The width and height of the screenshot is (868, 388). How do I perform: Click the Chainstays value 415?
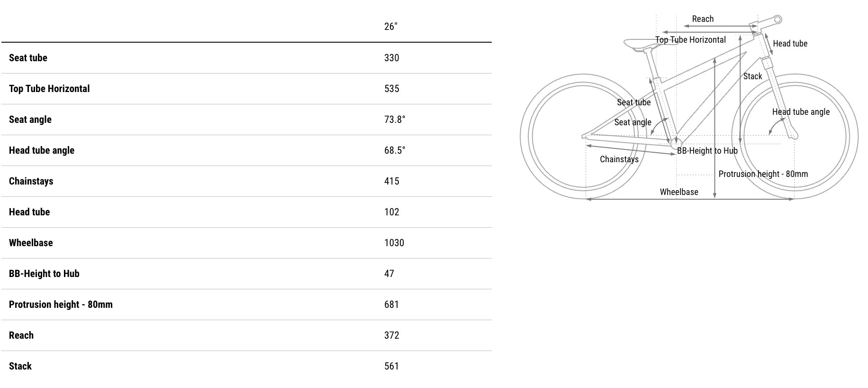(391, 181)
